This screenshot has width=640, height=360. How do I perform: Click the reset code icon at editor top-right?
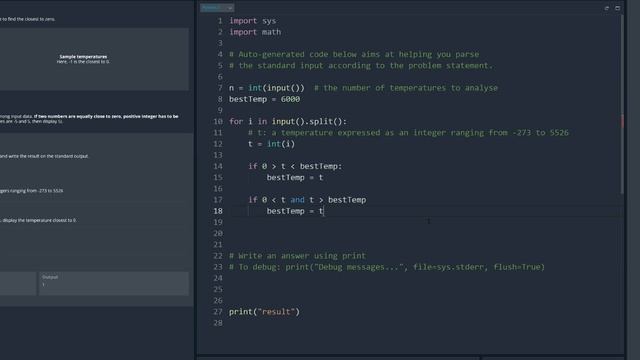[x=607, y=8]
